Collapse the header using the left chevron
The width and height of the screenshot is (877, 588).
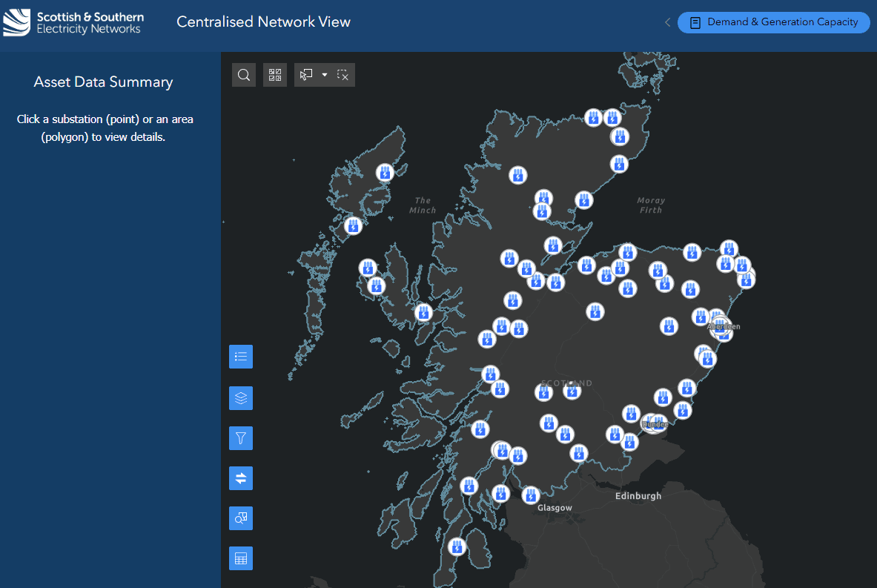pyautogui.click(x=666, y=22)
